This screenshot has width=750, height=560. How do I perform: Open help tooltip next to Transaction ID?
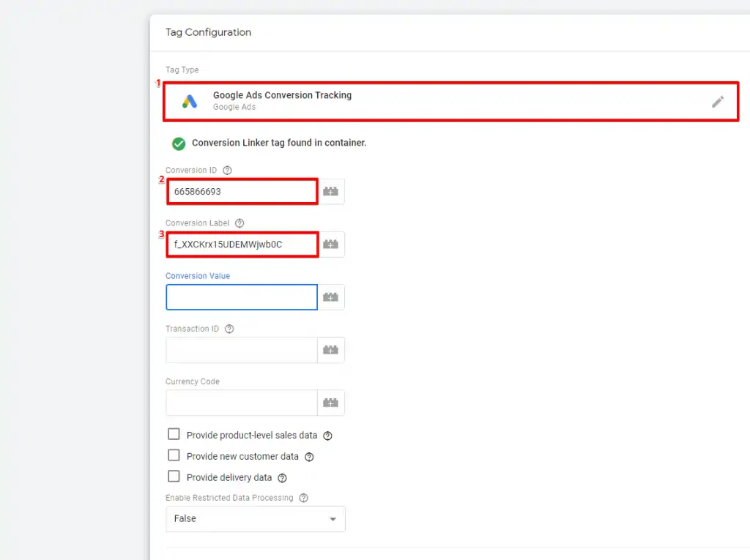click(x=229, y=329)
